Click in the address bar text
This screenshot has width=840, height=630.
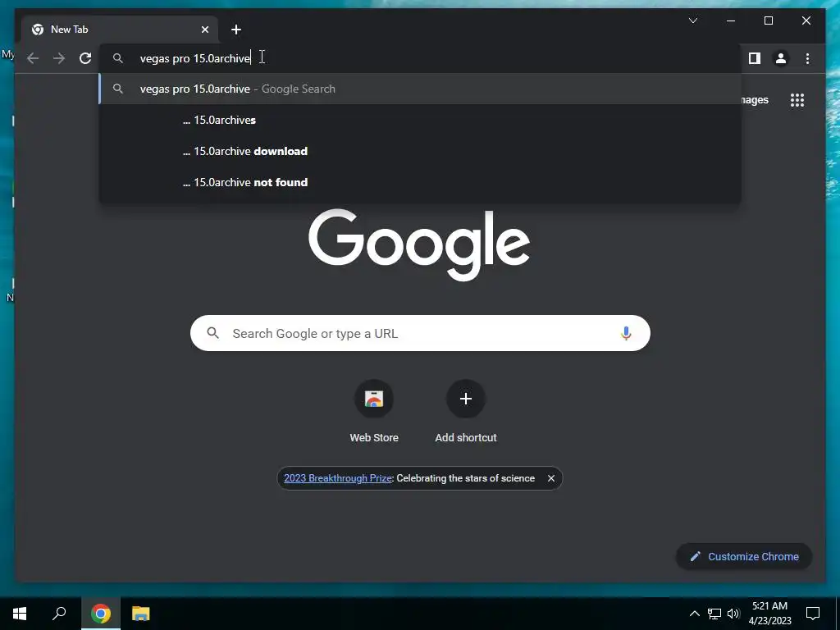click(195, 58)
